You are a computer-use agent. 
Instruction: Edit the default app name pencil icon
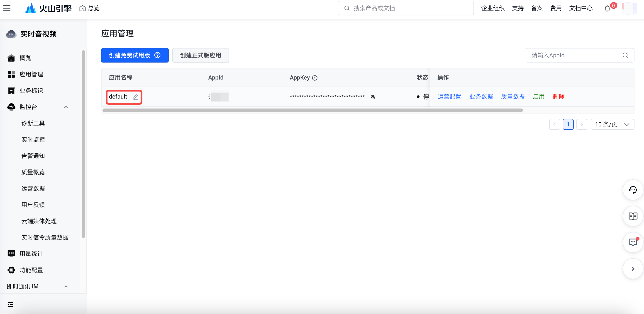[x=136, y=97]
